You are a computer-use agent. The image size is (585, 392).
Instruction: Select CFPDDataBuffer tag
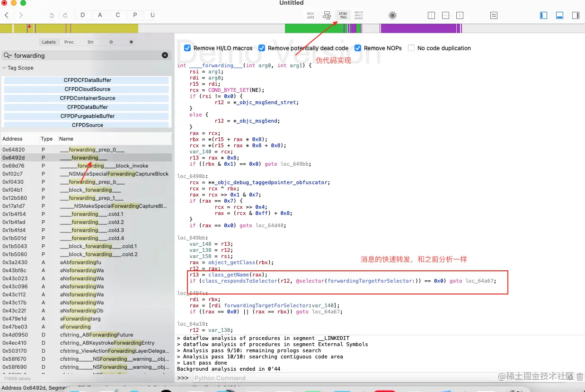pyautogui.click(x=87, y=107)
